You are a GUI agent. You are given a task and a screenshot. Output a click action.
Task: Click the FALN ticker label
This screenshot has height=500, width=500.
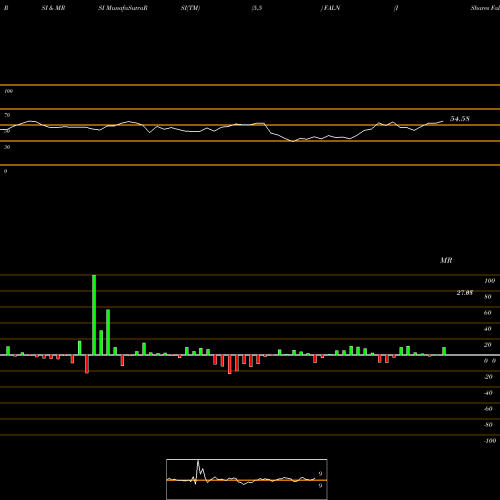pos(332,8)
